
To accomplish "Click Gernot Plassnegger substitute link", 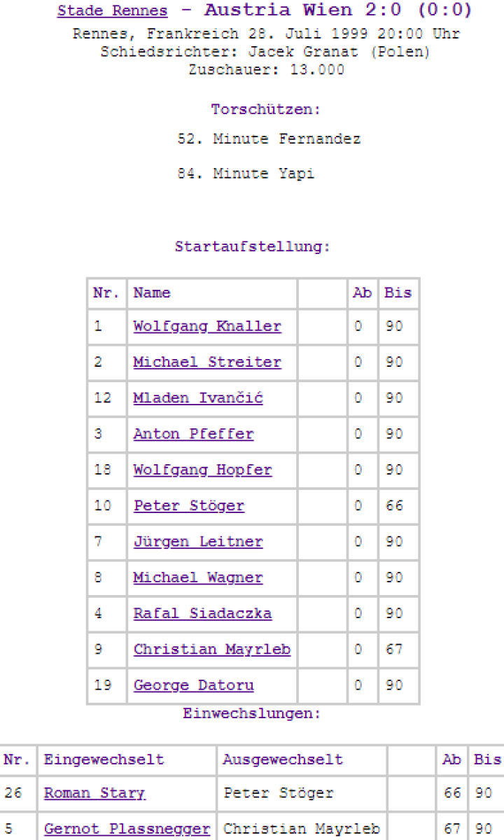I will pyautogui.click(x=127, y=829).
